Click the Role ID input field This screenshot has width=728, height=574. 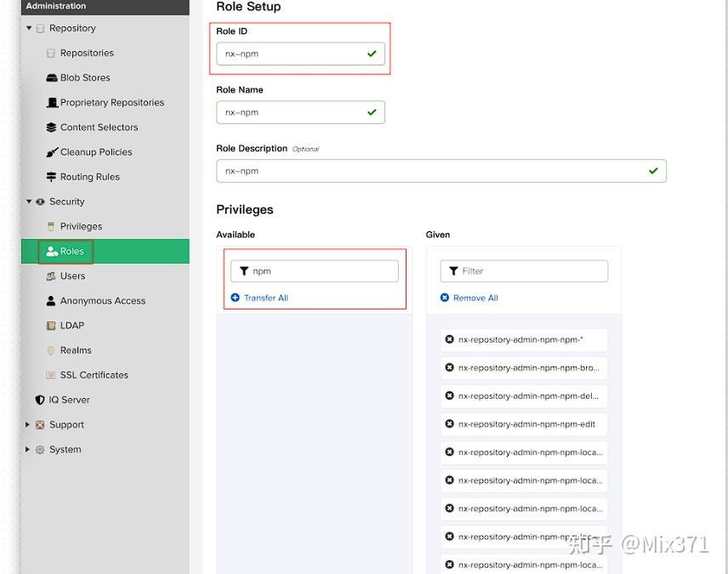(x=291, y=54)
